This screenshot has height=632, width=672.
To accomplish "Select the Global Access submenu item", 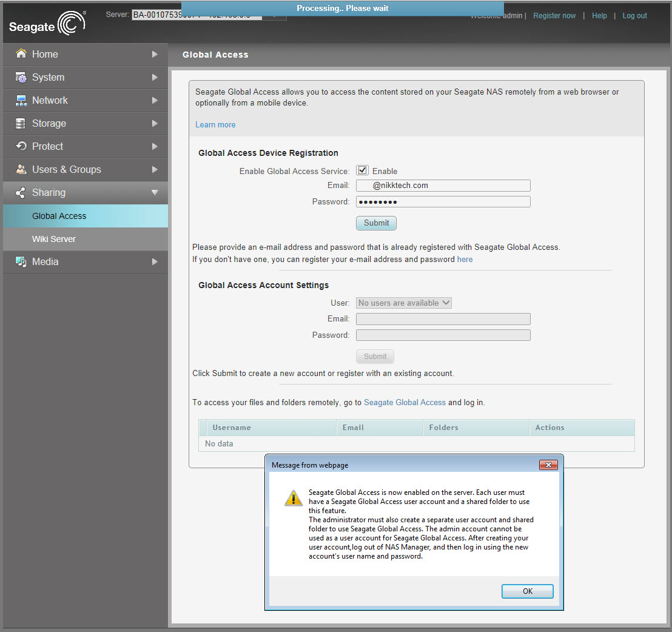I will (x=86, y=216).
